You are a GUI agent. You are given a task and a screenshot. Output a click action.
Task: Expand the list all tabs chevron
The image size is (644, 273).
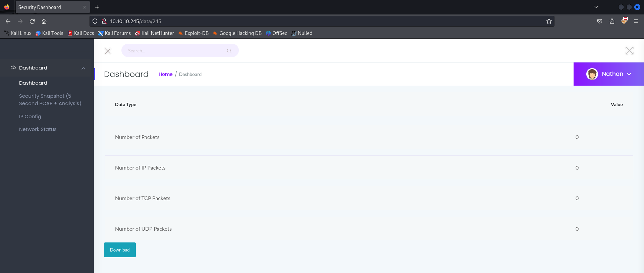pyautogui.click(x=596, y=7)
